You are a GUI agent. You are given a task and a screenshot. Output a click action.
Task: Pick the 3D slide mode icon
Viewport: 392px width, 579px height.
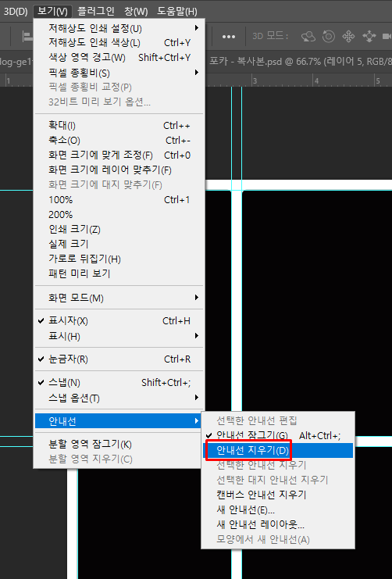[369, 36]
